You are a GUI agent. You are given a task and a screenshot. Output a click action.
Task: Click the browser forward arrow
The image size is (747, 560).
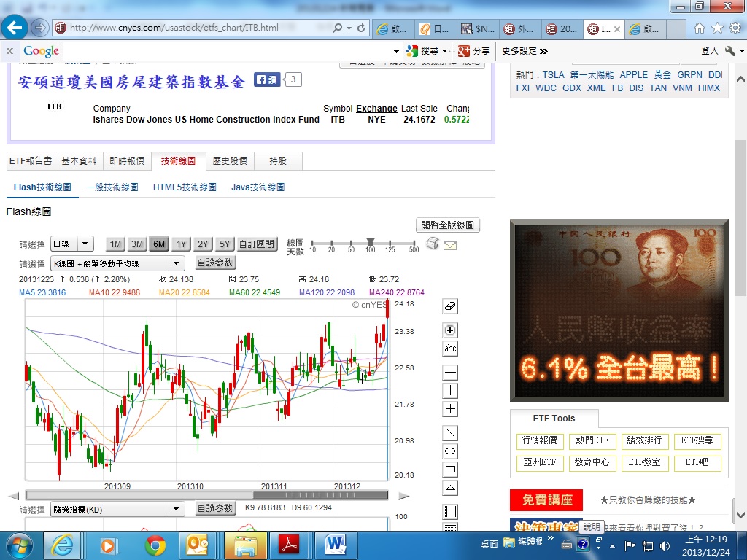tap(40, 28)
